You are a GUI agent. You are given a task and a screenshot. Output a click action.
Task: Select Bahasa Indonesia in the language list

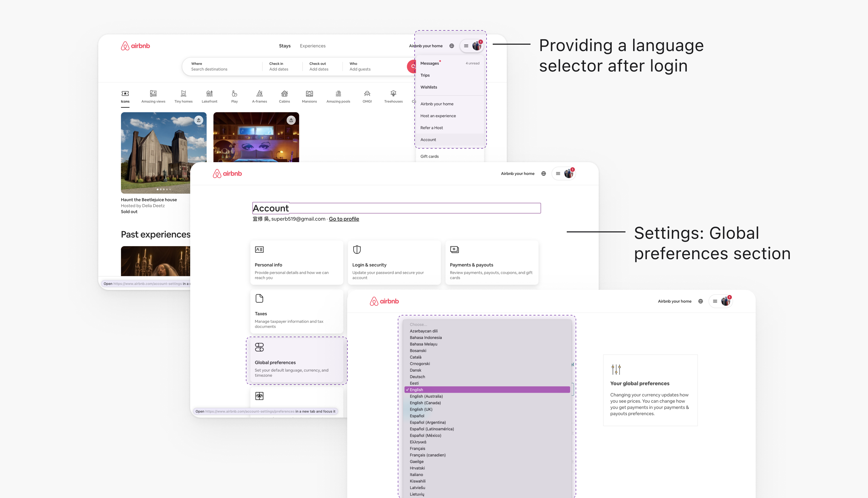click(x=487, y=338)
